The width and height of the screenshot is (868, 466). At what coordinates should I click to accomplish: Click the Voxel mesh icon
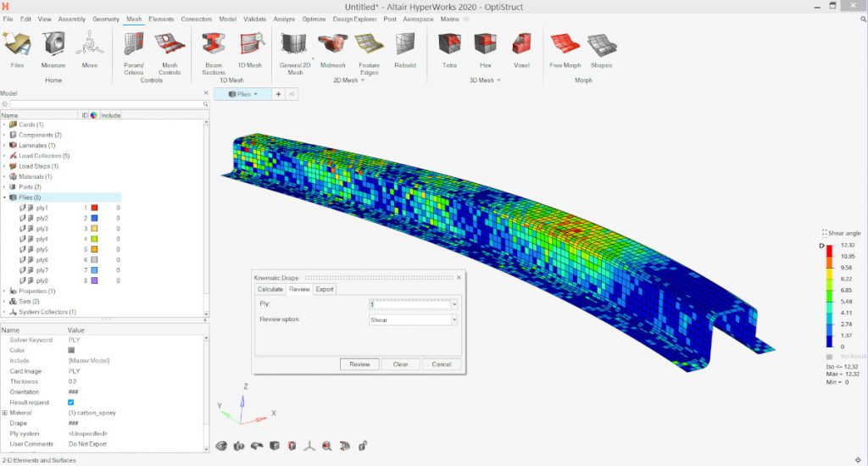point(521,45)
